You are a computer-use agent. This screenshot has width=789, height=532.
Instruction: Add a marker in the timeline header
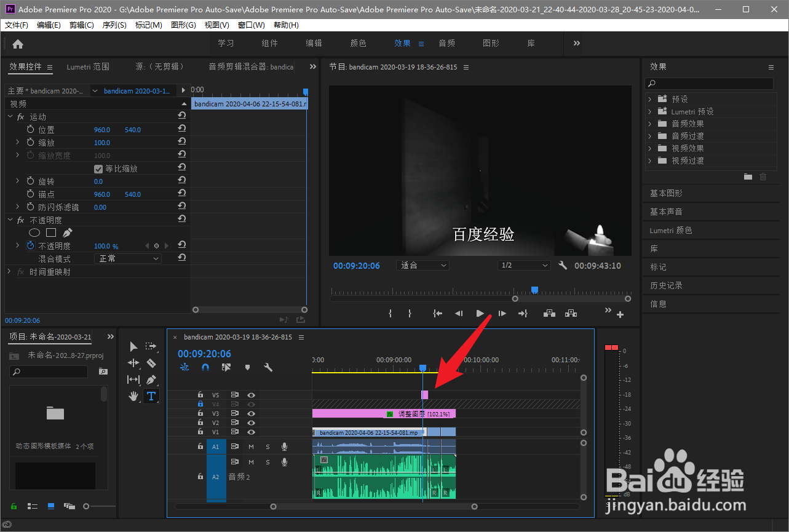click(x=247, y=367)
